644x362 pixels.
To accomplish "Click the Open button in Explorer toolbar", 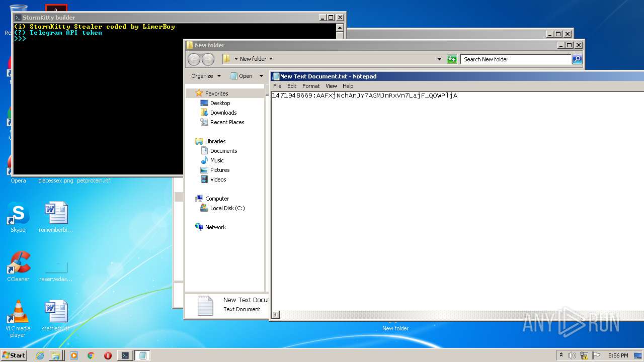I will pos(242,76).
